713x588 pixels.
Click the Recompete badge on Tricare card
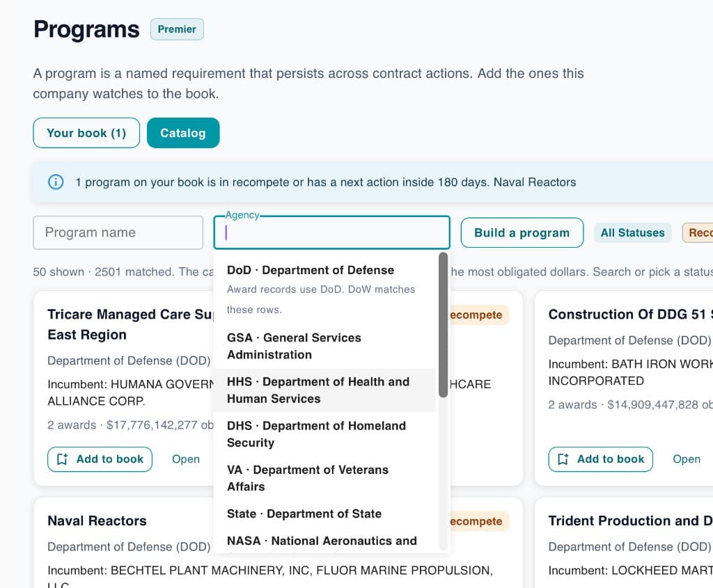pyautogui.click(x=478, y=315)
